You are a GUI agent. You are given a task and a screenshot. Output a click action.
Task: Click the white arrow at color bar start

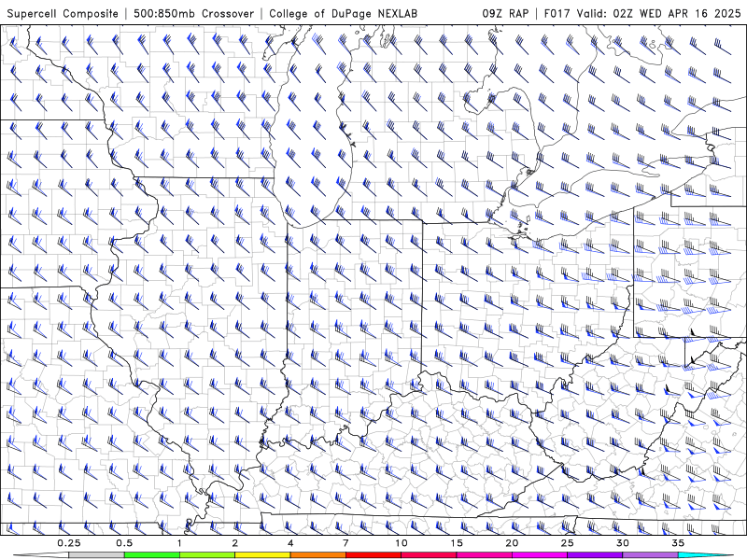[x=41, y=555]
